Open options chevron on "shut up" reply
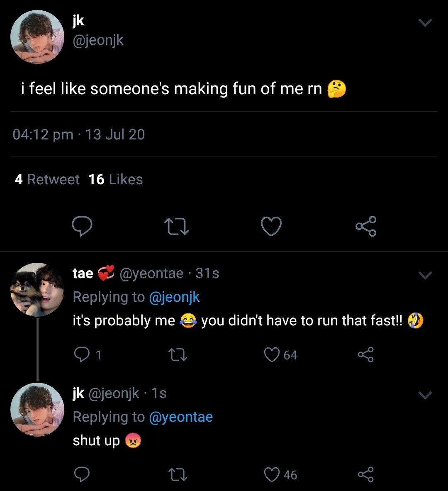This screenshot has width=448, height=491. click(425, 395)
